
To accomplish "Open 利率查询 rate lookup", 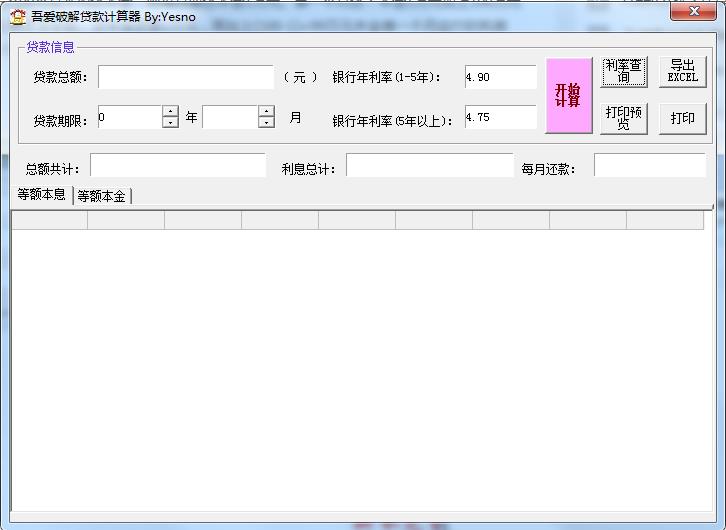I will [x=624, y=72].
